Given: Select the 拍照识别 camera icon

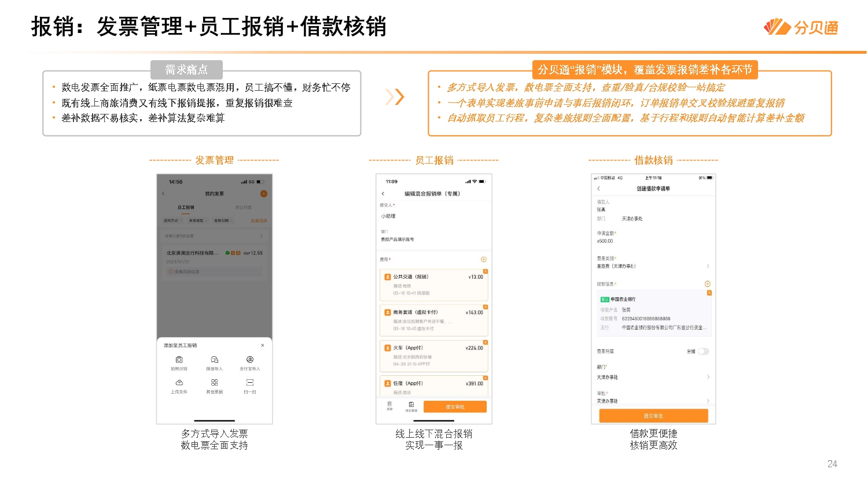Looking at the screenshot, I should [x=180, y=360].
